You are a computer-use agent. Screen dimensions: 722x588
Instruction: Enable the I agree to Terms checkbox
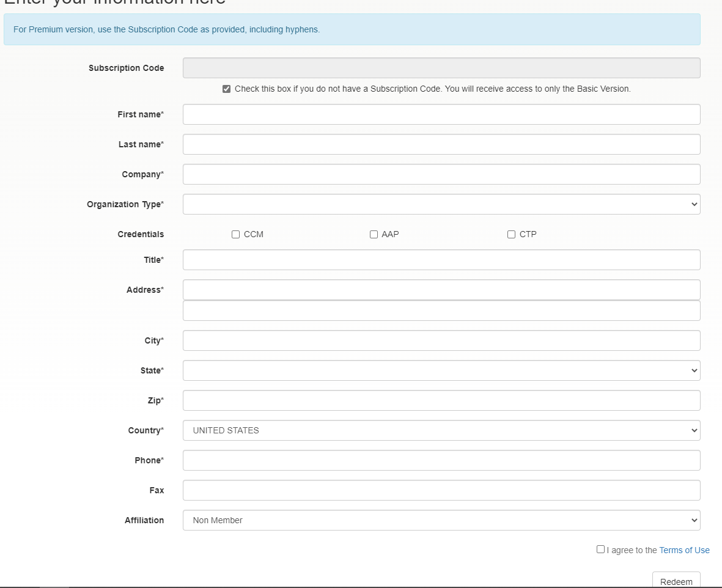click(600, 549)
